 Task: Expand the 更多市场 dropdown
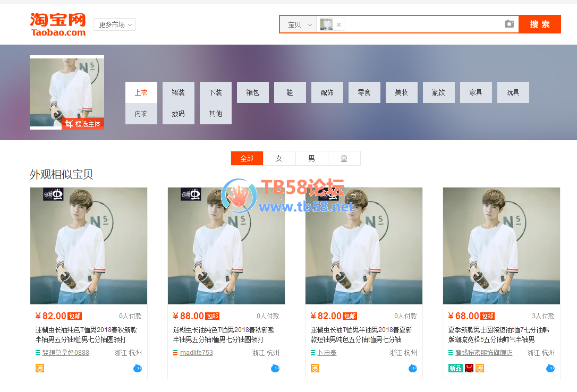click(115, 24)
